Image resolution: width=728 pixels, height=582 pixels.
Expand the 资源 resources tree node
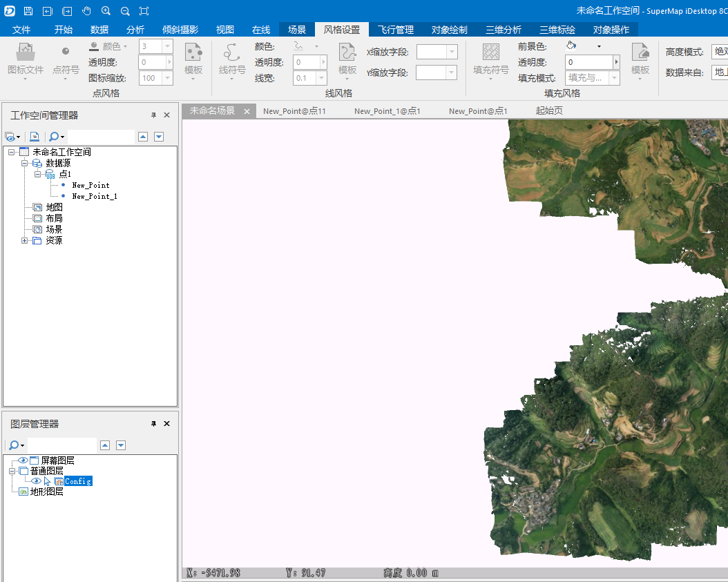point(25,240)
